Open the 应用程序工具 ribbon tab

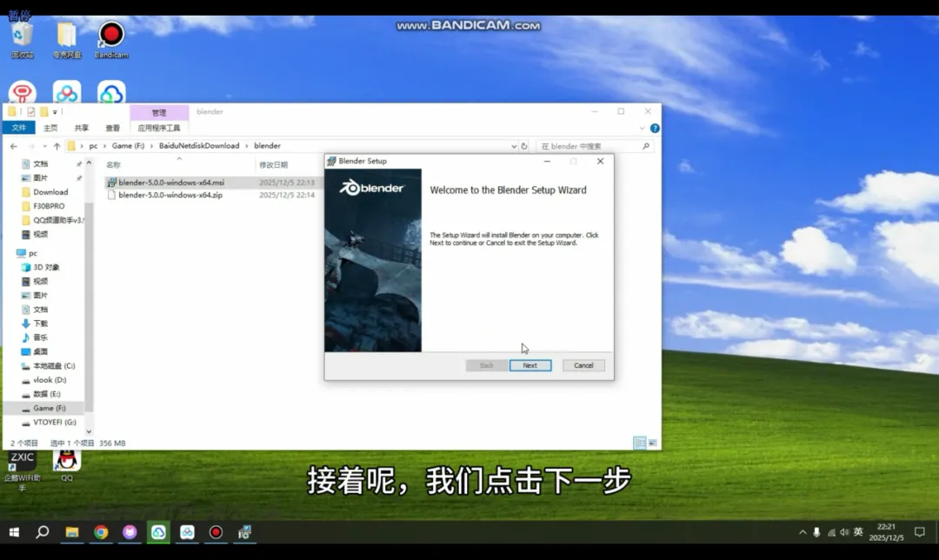[159, 128]
